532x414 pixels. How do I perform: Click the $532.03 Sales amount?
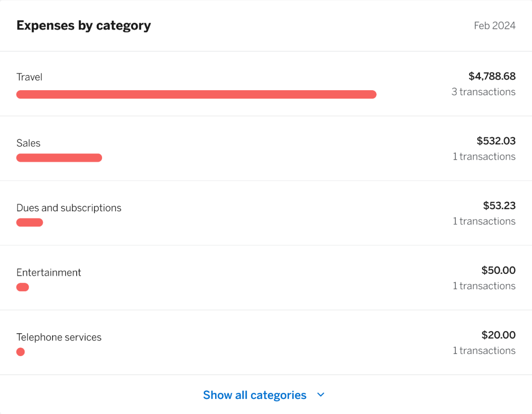496,141
